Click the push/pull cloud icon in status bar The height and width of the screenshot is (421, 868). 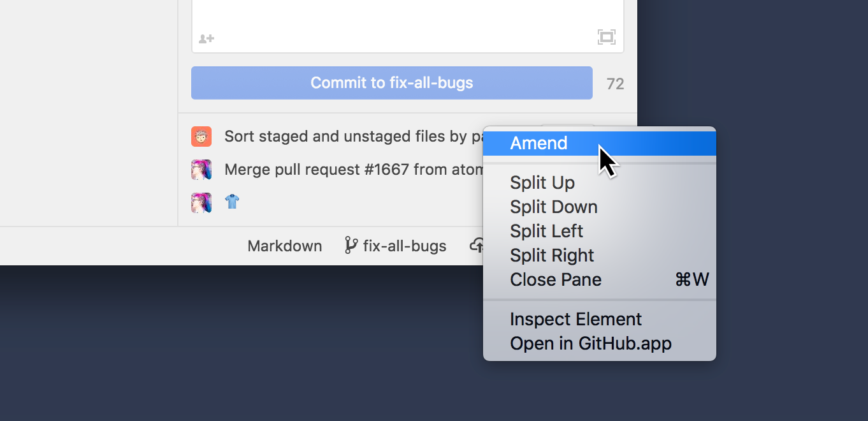[477, 245]
